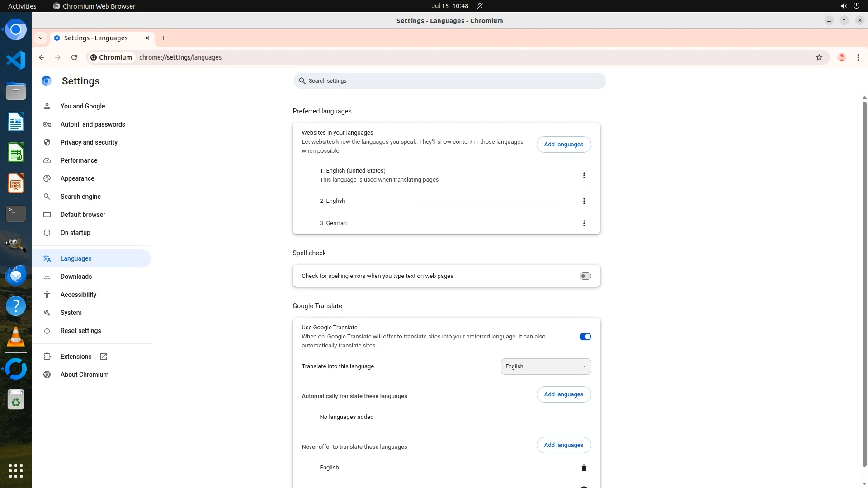Click the bookmark star icon
The image size is (868, 488).
pos(819,57)
